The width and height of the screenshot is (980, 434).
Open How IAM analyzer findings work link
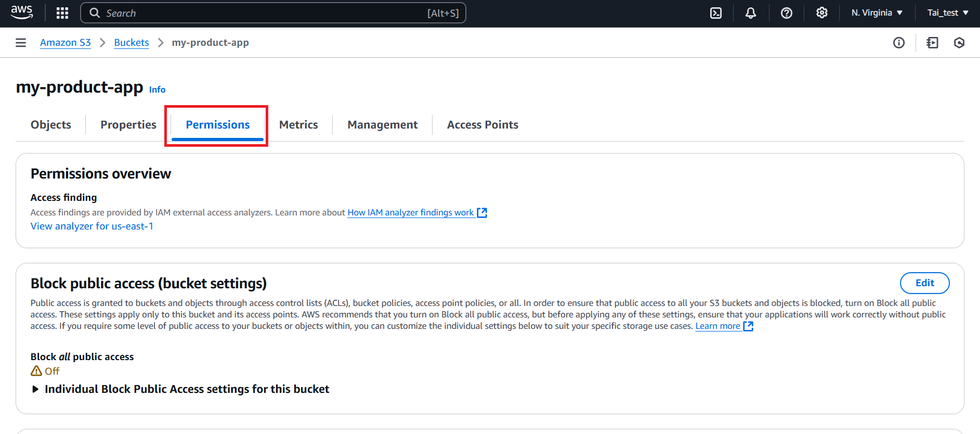[411, 212]
